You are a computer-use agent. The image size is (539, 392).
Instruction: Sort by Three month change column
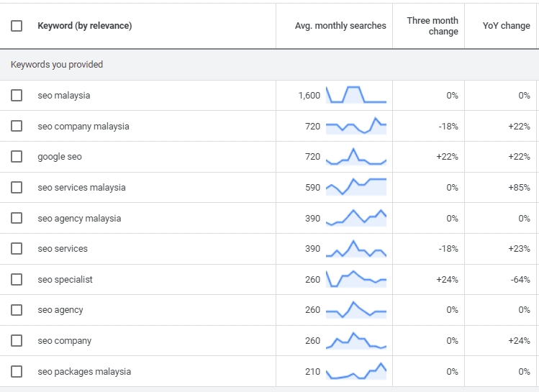pyautogui.click(x=432, y=26)
